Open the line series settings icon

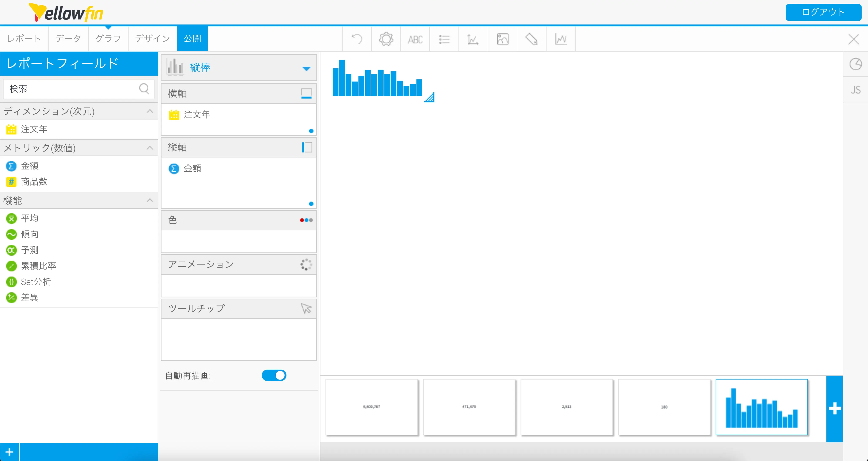pyautogui.click(x=561, y=39)
